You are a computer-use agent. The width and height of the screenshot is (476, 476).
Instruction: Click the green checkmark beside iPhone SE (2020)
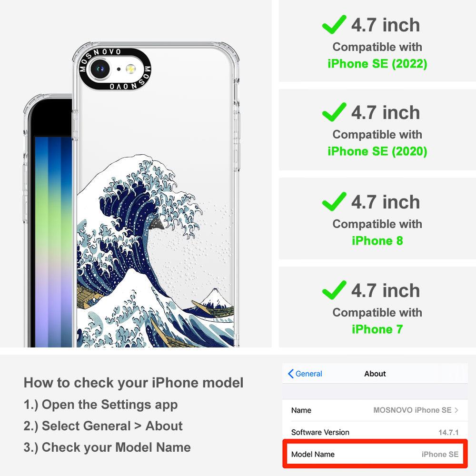point(334,112)
